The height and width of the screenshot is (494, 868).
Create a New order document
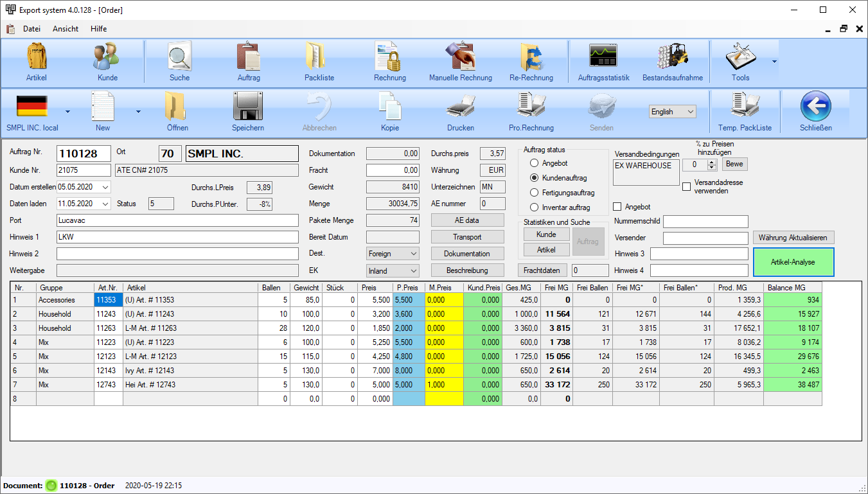point(103,106)
